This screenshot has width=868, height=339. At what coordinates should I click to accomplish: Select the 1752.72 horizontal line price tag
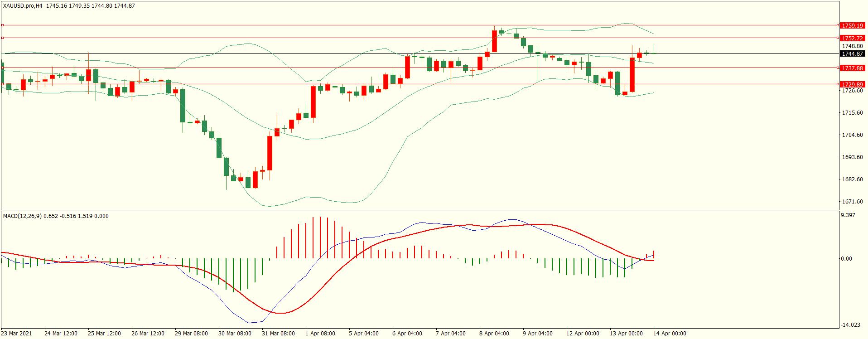pyautogui.click(x=852, y=38)
